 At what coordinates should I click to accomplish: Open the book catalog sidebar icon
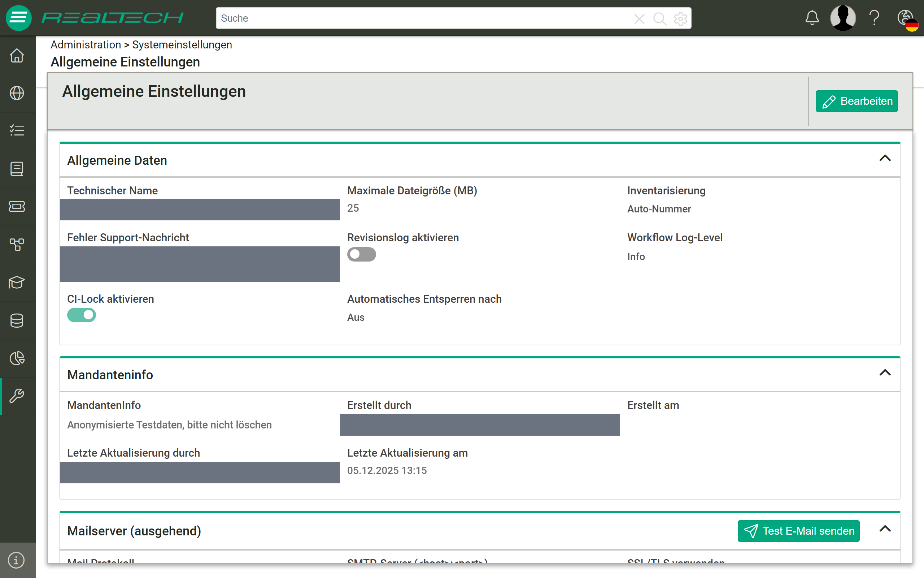tap(17, 169)
